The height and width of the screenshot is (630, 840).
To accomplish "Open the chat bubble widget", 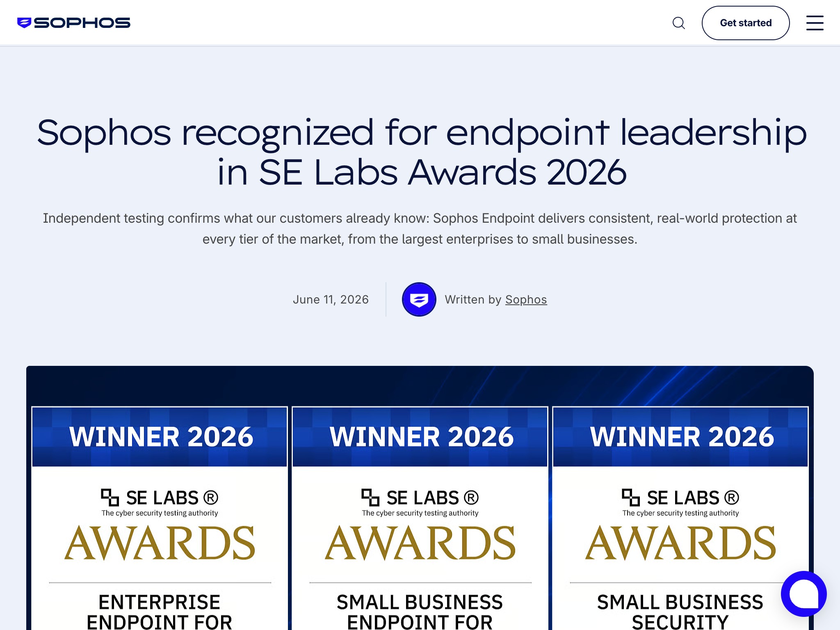I will (803, 593).
